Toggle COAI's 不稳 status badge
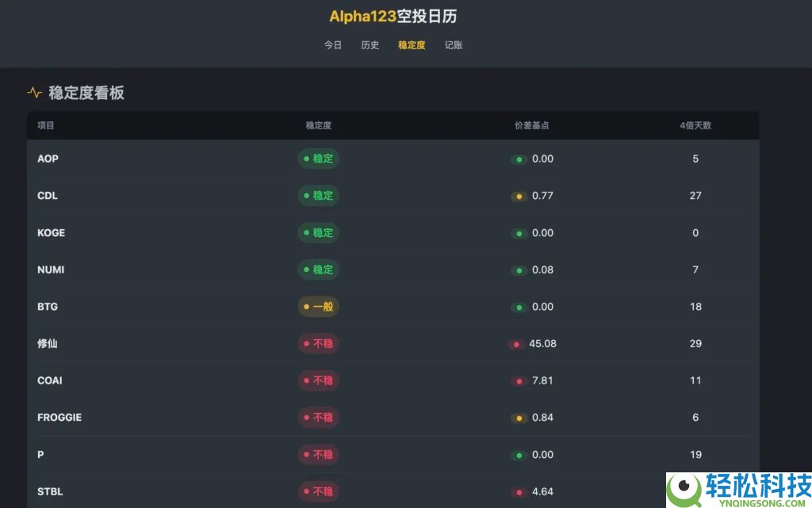Image resolution: width=812 pixels, height=508 pixels. tap(318, 380)
